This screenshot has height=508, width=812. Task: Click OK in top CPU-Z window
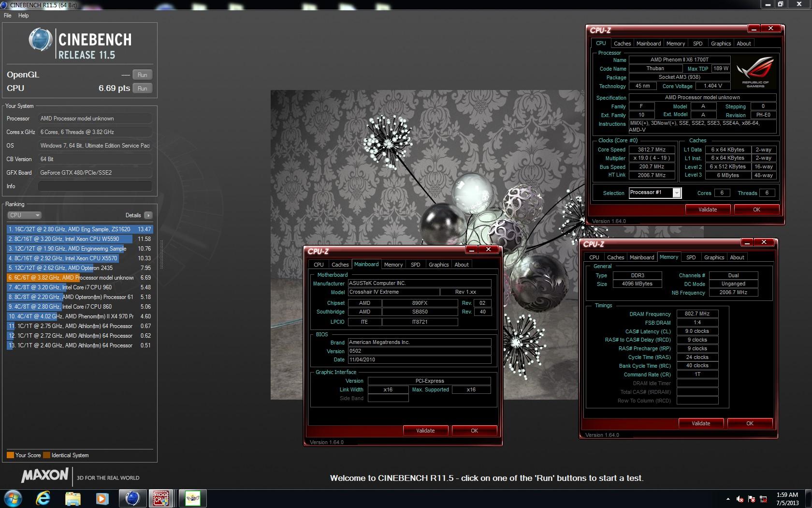click(x=756, y=209)
